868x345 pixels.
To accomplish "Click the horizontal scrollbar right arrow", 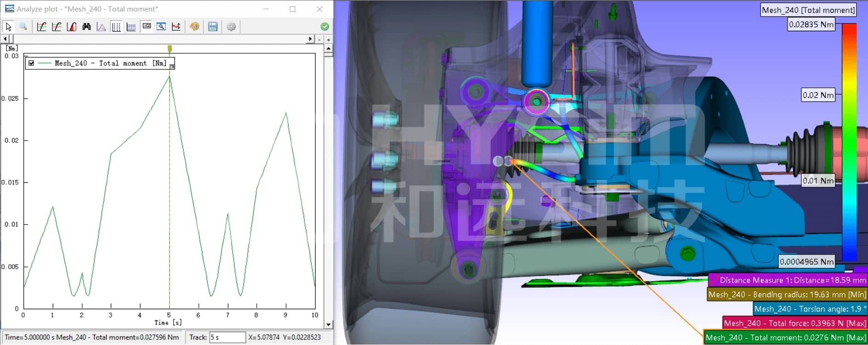I will click(x=311, y=40).
